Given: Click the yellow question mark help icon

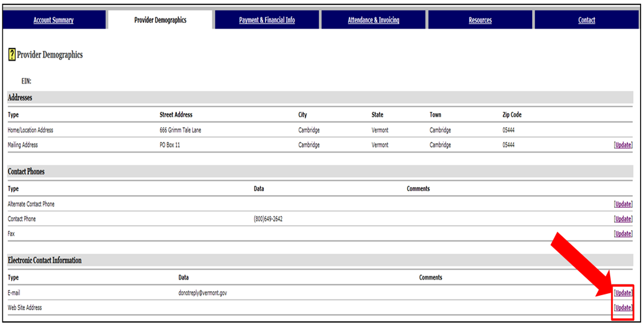Looking at the screenshot, I should 11,55.
